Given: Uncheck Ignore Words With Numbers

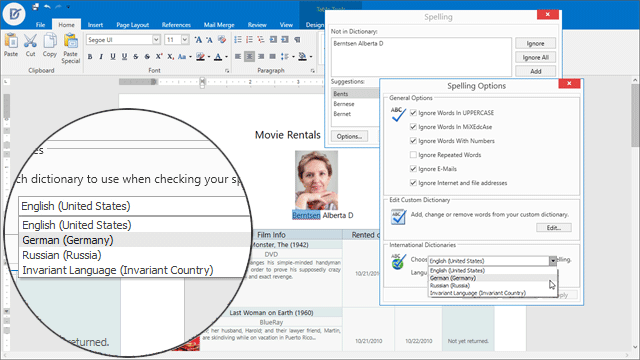Looking at the screenshot, I should (413, 141).
